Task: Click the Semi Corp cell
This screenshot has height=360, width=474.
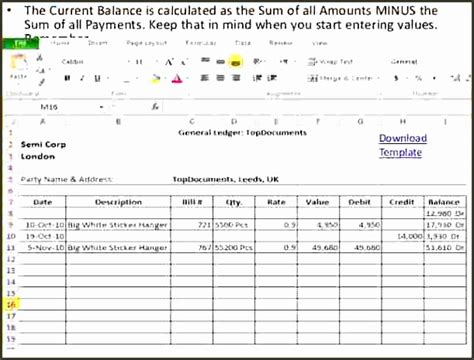Action: (x=43, y=145)
